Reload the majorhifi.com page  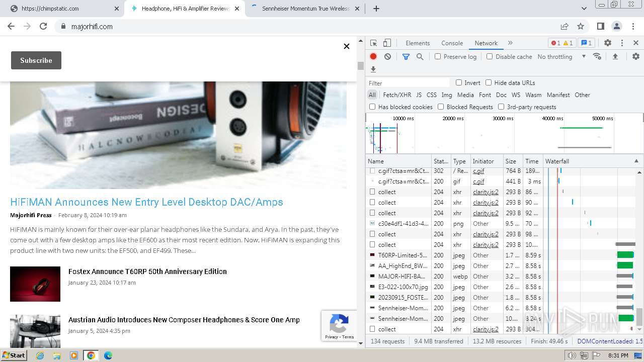(x=43, y=27)
